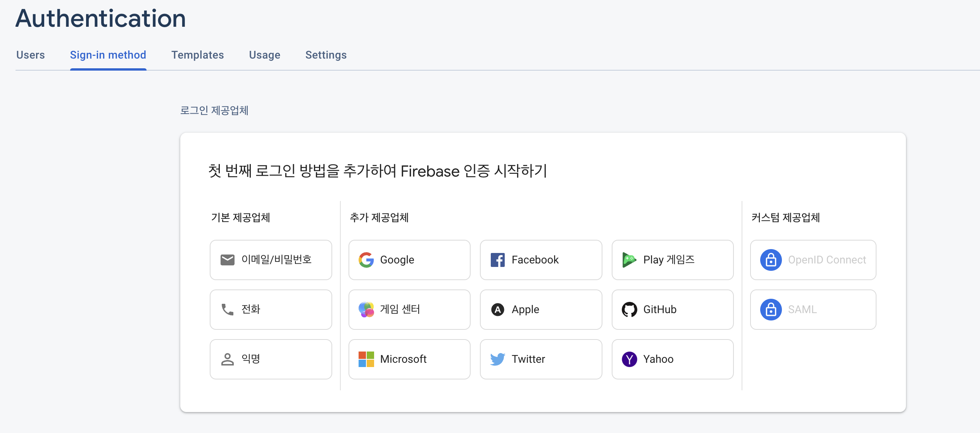Choose the 전화 phone provider button
Image resolution: width=980 pixels, height=433 pixels.
point(271,310)
